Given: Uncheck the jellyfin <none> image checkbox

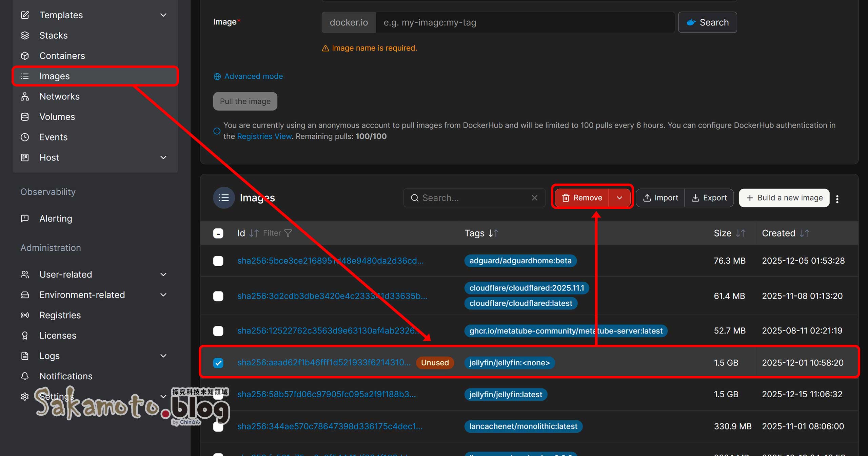Looking at the screenshot, I should point(218,363).
